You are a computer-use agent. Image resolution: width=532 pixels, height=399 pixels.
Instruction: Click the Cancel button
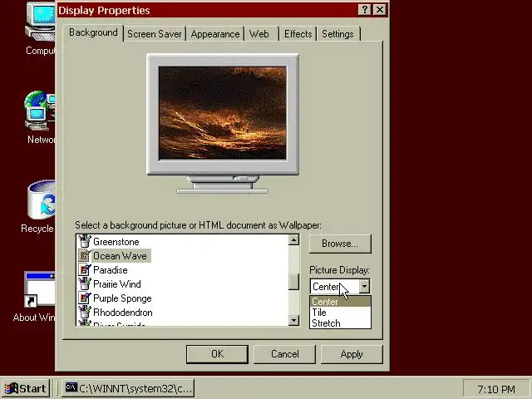coord(284,354)
